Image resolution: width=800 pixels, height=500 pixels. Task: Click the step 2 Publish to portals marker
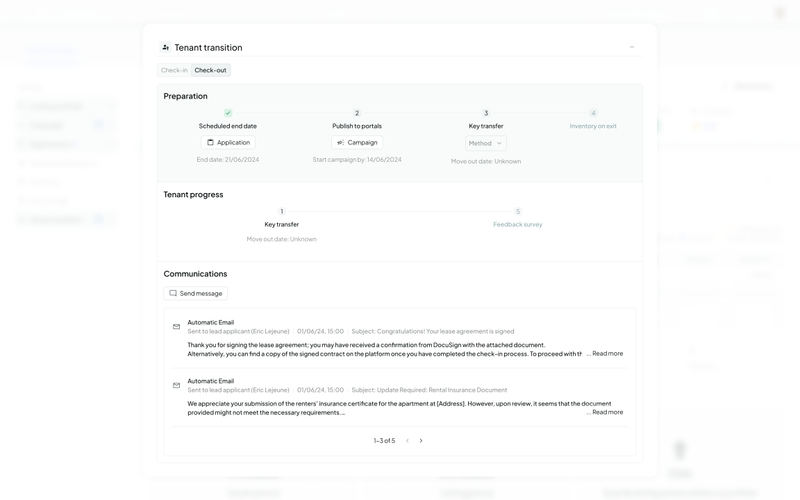coord(357,113)
